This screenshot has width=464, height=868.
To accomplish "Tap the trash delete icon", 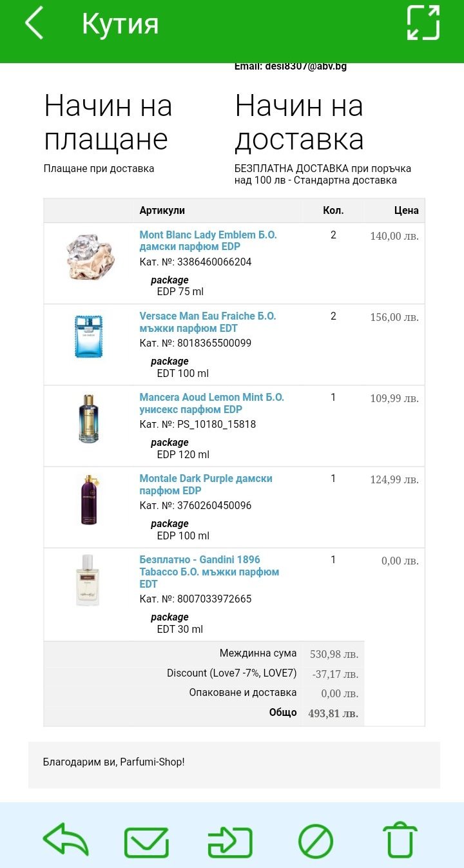I will [x=400, y=840].
